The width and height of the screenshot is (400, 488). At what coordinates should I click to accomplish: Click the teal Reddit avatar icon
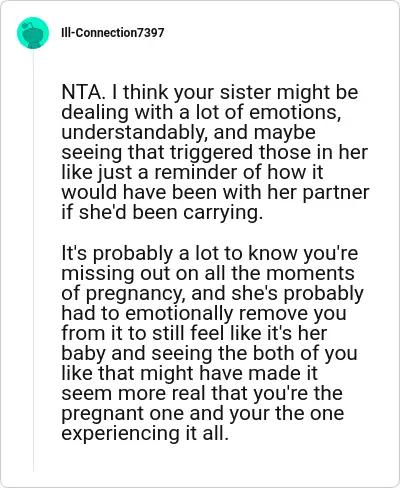click(x=33, y=33)
